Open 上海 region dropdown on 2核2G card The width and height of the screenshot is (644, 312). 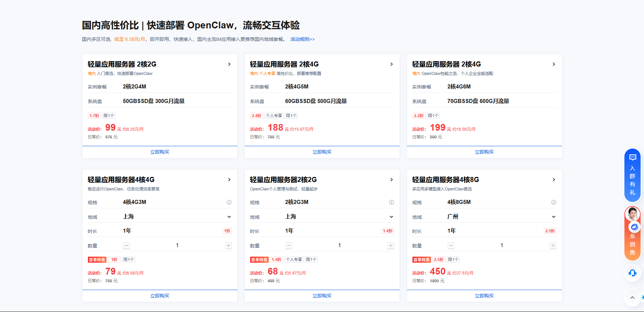click(391, 216)
